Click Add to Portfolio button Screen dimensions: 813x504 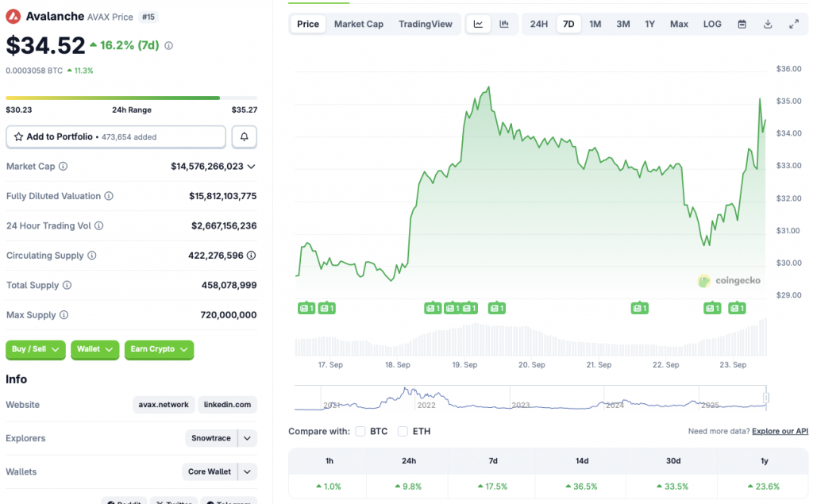point(116,137)
